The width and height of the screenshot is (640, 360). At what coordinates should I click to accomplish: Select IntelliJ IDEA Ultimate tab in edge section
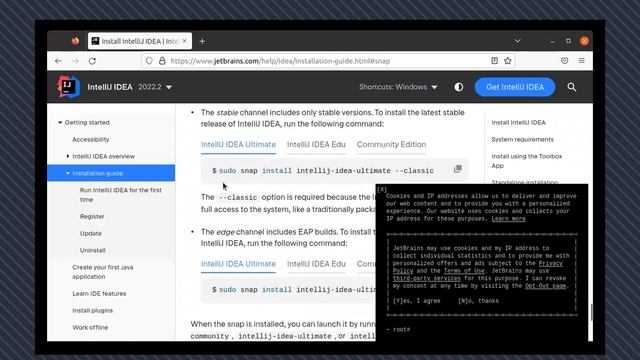tap(238, 264)
